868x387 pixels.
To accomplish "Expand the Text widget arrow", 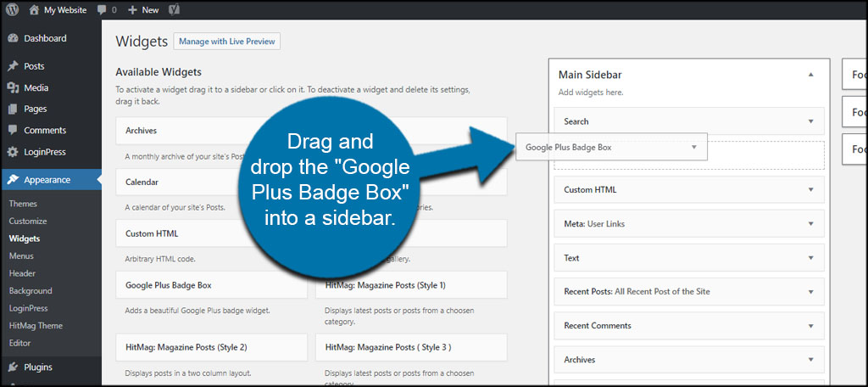I will tap(811, 258).
